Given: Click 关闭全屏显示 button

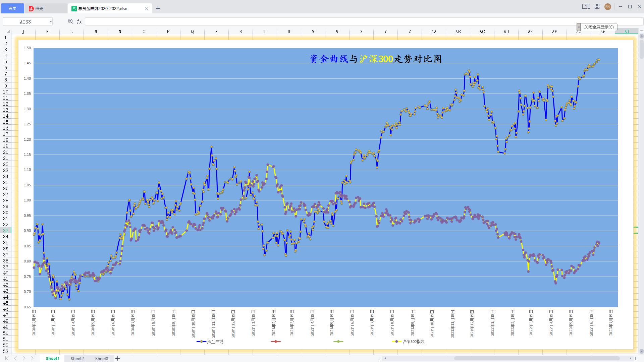Looking at the screenshot, I should click(x=599, y=27).
